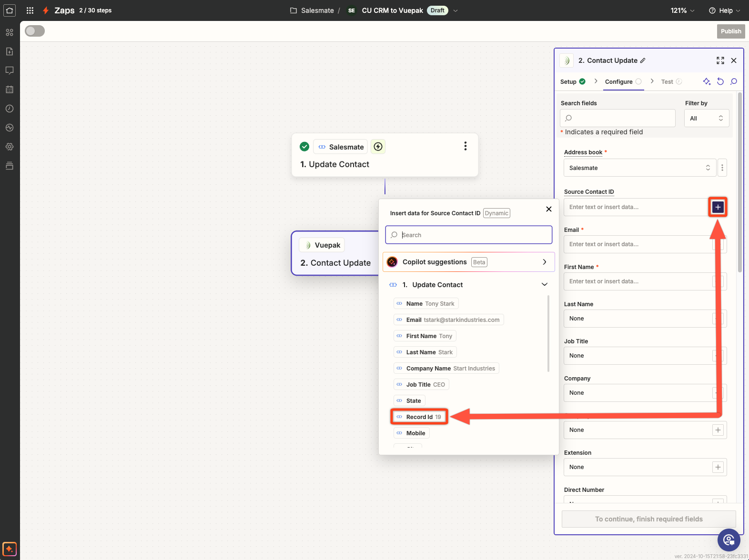Expand the Contact Update panel fullscreen

coord(720,60)
